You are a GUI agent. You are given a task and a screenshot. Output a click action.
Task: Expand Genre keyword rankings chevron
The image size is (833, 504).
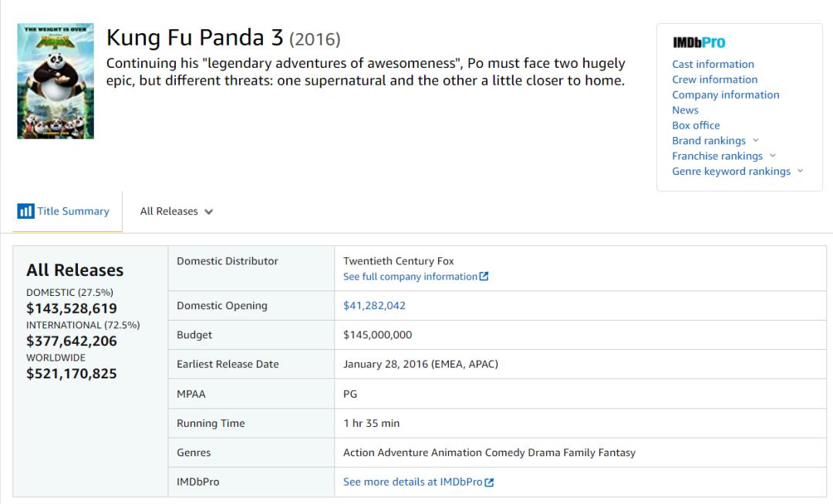tap(801, 171)
